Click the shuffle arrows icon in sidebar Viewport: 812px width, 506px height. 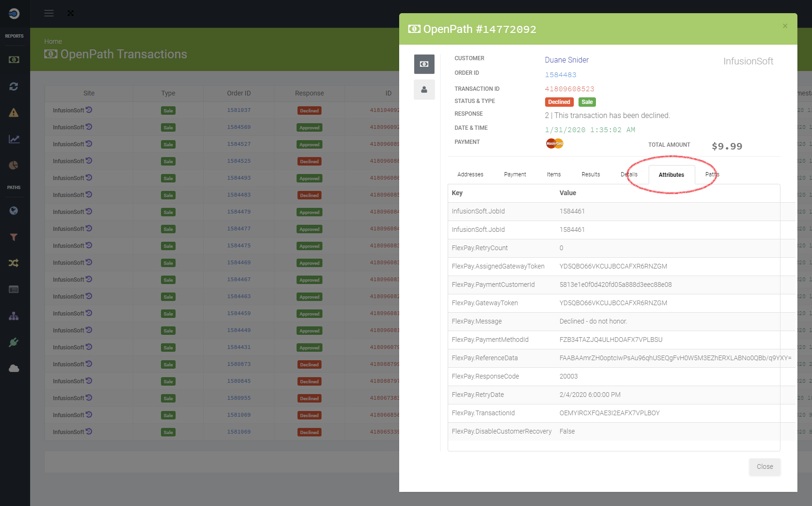click(14, 263)
